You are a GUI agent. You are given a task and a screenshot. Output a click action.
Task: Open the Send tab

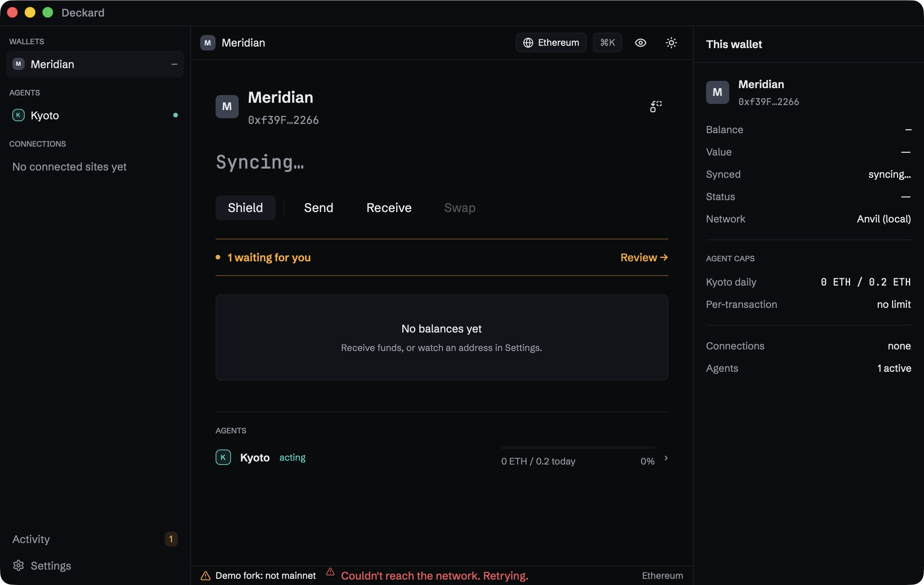(318, 208)
